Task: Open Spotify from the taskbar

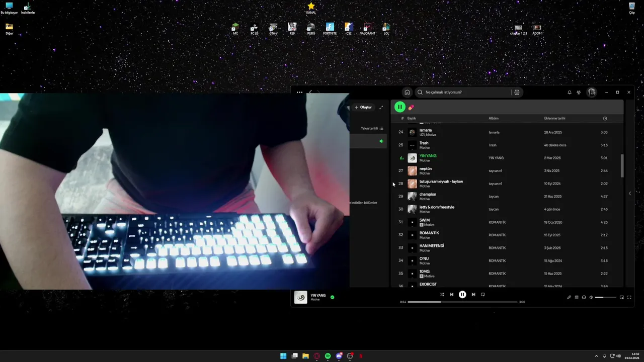Action: (328, 356)
